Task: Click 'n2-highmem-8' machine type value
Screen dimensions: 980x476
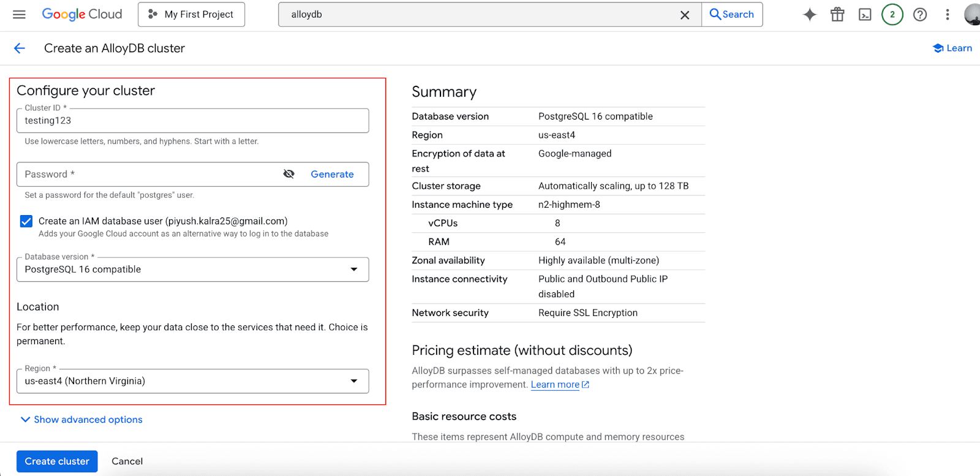Action: pyautogui.click(x=569, y=205)
